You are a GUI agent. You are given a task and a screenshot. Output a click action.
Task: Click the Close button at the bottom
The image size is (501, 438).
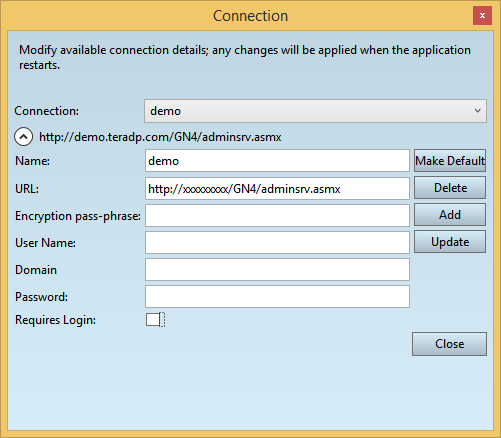coord(449,344)
